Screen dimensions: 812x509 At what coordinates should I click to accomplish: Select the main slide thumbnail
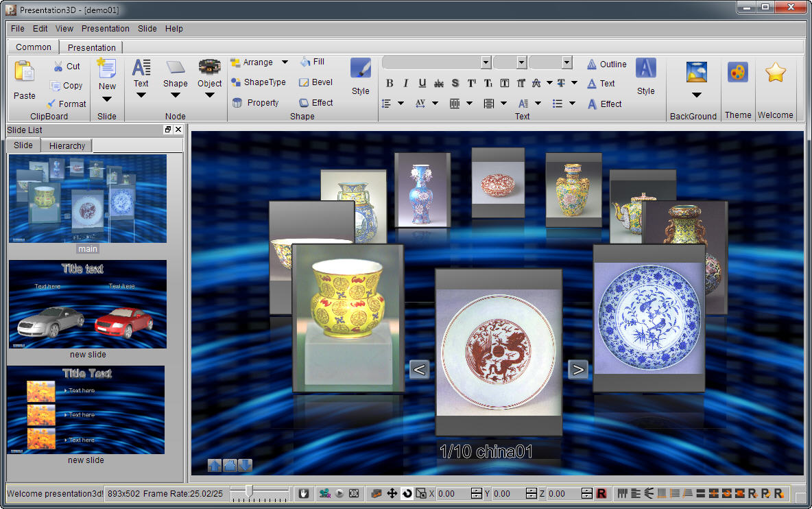(88, 199)
